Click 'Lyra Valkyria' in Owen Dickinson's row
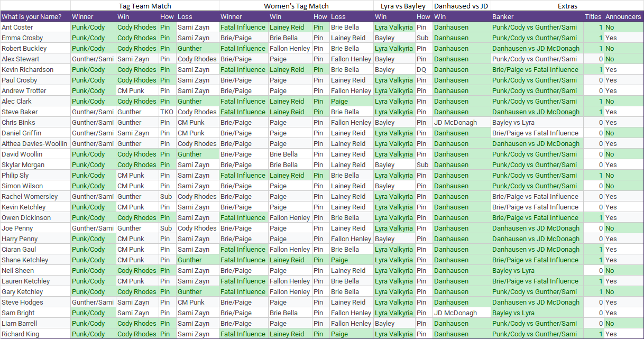Image resolution: width=644 pixels, height=339 pixels. click(394, 217)
